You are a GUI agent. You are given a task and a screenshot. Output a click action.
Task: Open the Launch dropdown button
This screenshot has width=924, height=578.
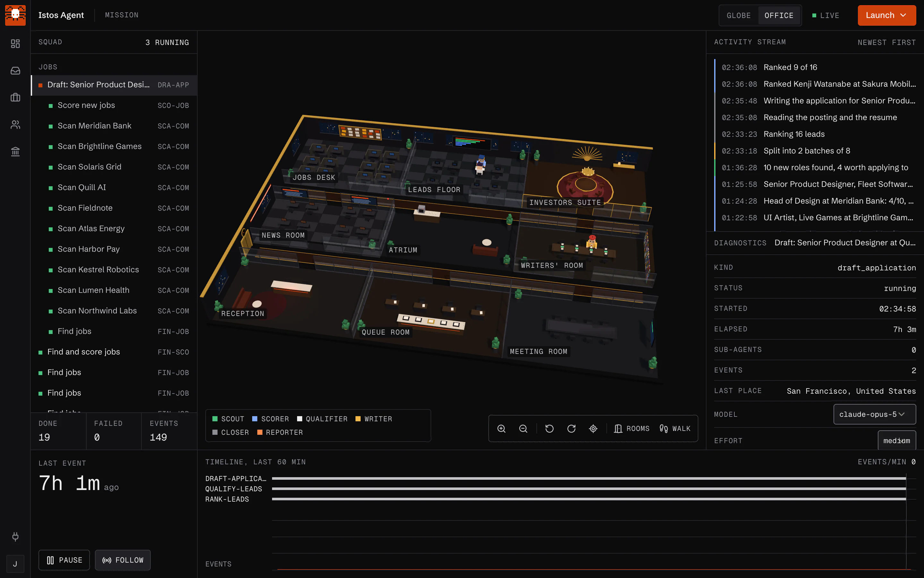[886, 15]
